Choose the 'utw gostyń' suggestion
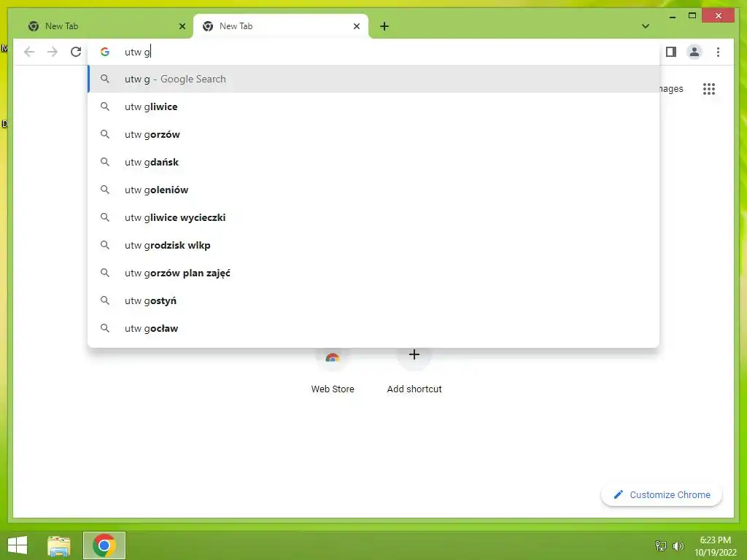Screen dimensions: 747x560 coord(374,300)
